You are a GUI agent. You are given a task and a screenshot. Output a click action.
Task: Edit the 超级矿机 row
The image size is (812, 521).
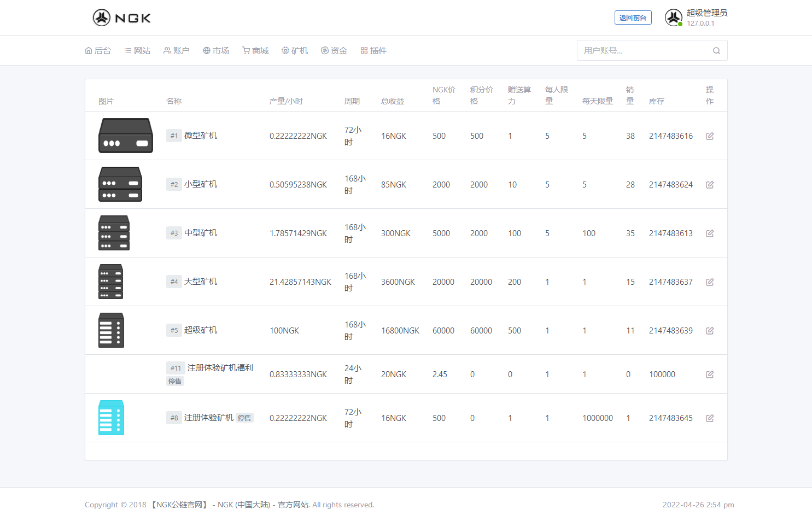[710, 331]
